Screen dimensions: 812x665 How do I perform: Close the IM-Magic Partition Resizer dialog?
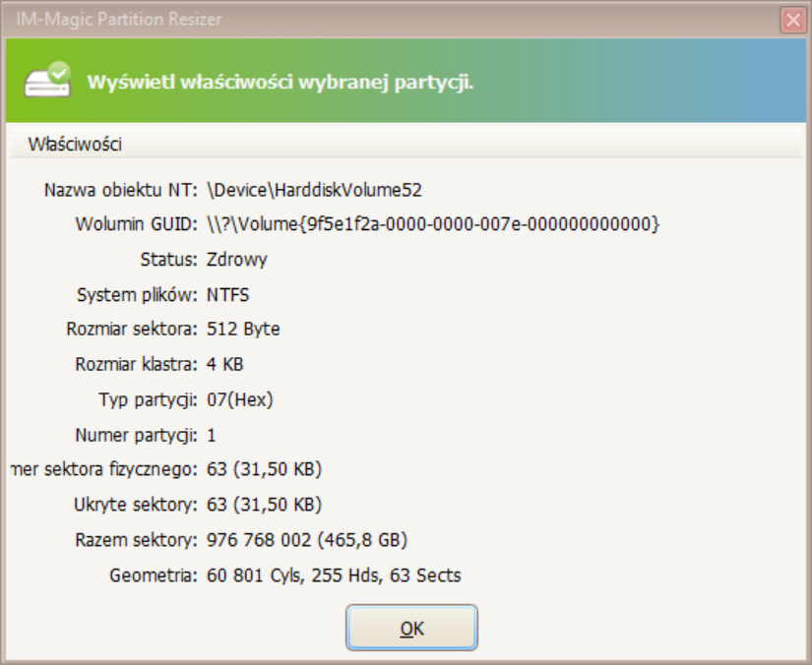pos(793,21)
